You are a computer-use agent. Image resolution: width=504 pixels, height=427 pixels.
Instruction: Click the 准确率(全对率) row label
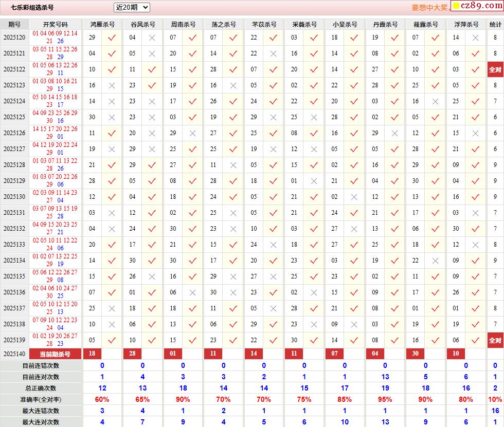[41, 399]
